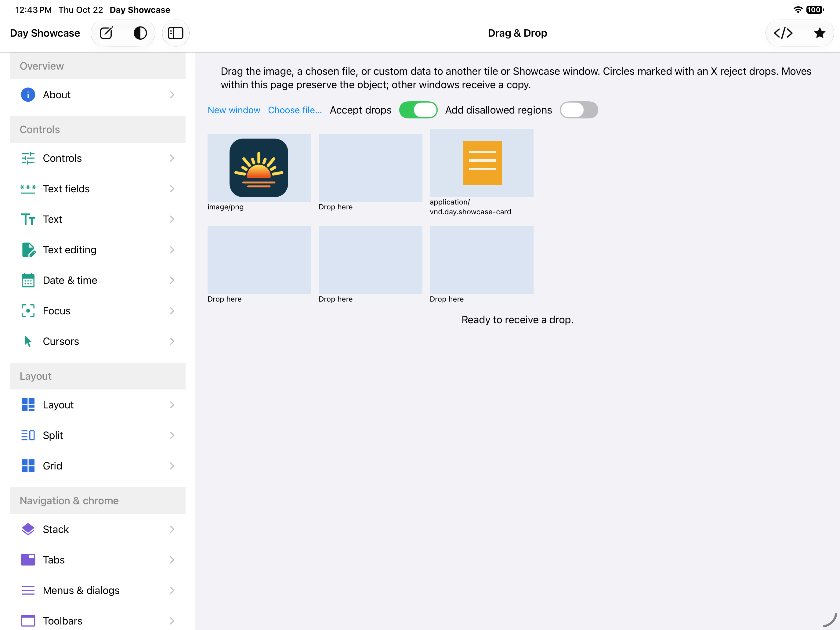This screenshot has width=840, height=630.
Task: Click the Focus sidebar item
Action: (98, 311)
